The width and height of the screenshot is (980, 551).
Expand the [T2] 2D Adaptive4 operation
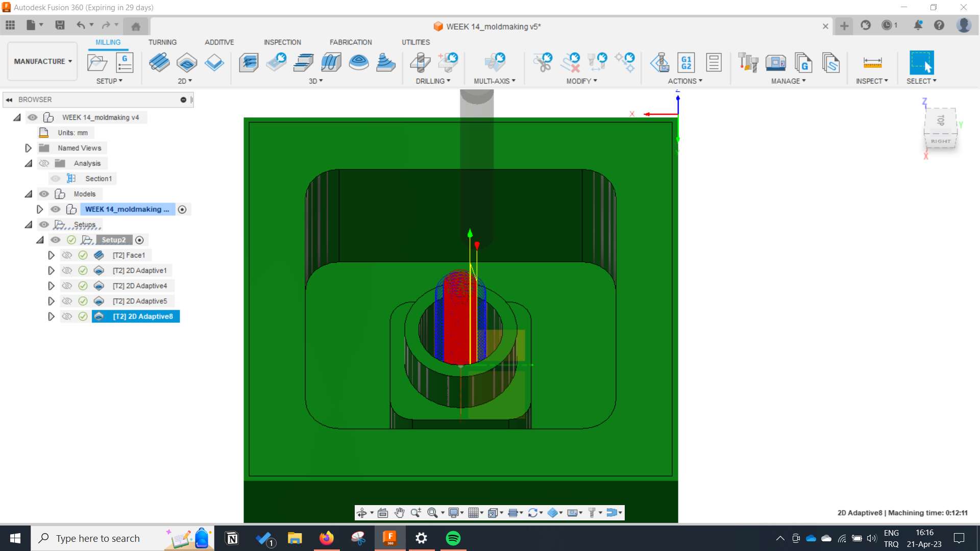tap(51, 286)
